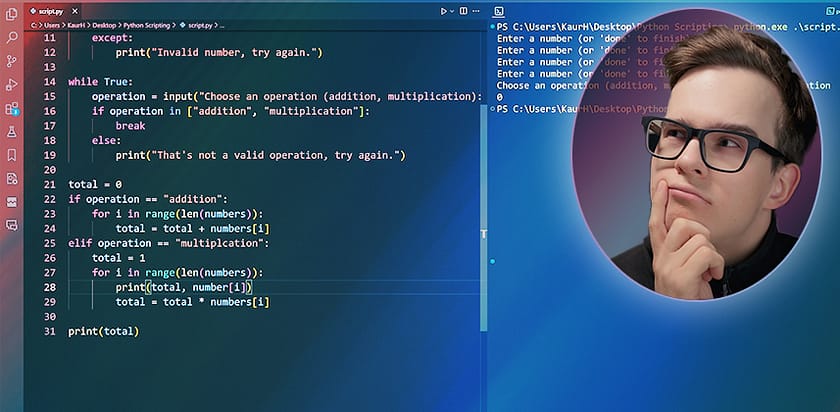
Task: Click the misspelled "multiplcation" string
Action: pyautogui.click(x=222, y=243)
